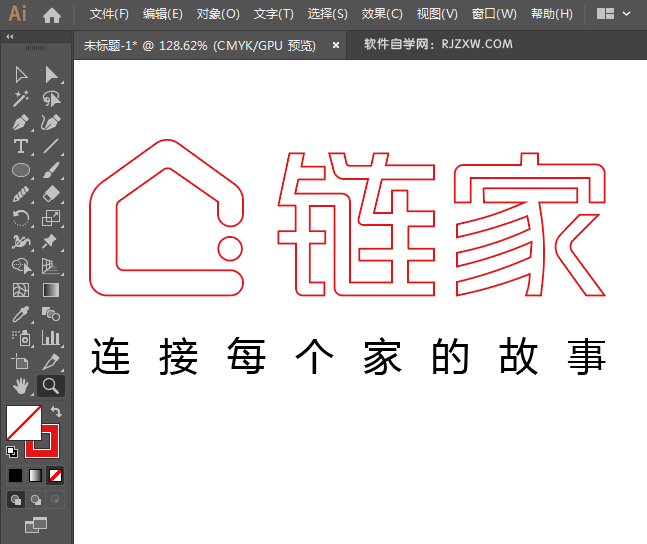
Task: Apply solid Color mode button
Action: click(x=16, y=475)
